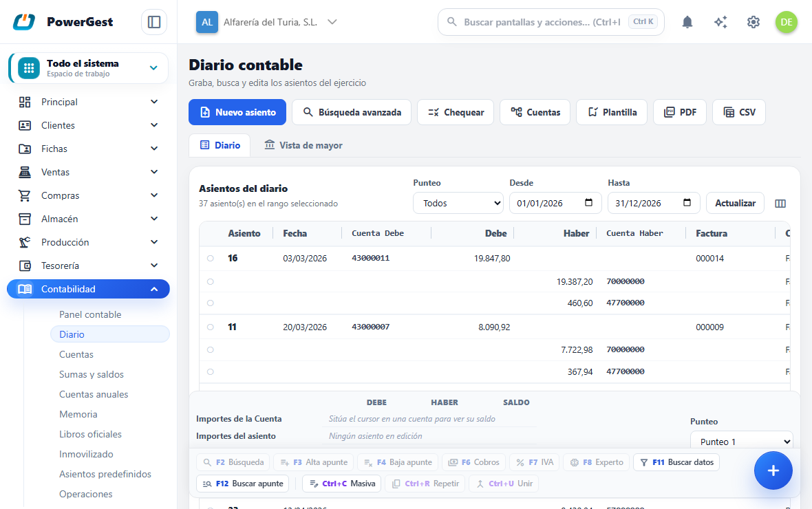The height and width of the screenshot is (509, 812).
Task: Open Panel contable in the sidebar
Action: (90, 314)
